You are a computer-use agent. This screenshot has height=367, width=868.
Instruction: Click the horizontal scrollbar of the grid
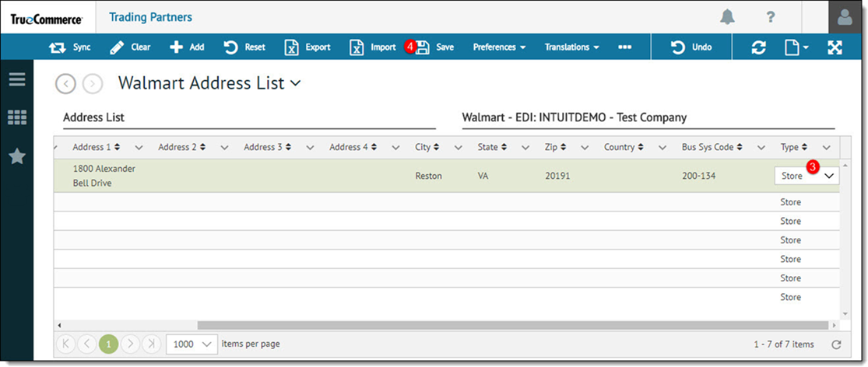[x=512, y=325]
